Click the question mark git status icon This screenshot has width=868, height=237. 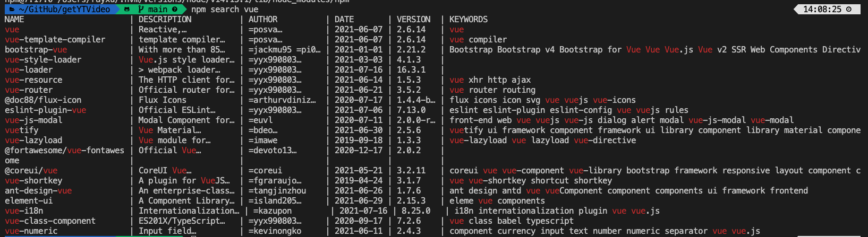pos(174,9)
